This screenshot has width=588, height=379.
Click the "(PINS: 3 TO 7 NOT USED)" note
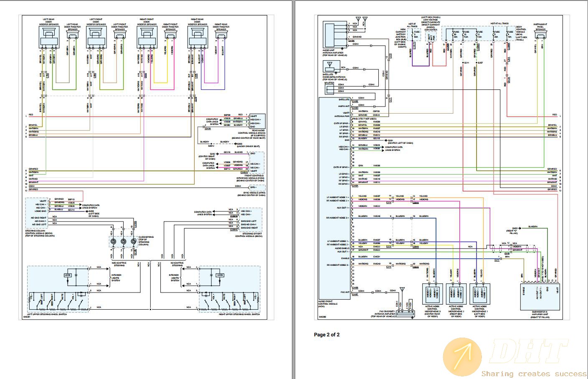364,119
